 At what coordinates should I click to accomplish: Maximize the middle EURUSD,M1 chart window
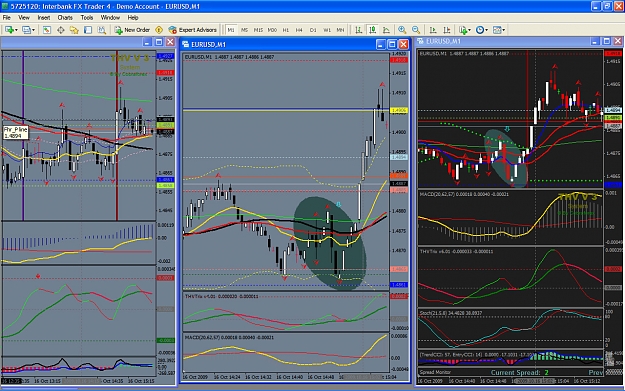click(392, 44)
